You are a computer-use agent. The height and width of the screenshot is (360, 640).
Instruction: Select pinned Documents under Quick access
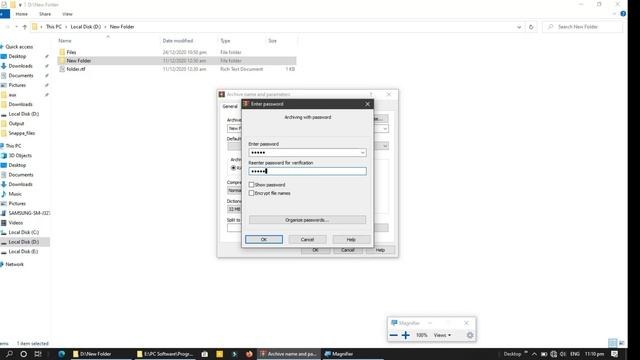(21, 76)
